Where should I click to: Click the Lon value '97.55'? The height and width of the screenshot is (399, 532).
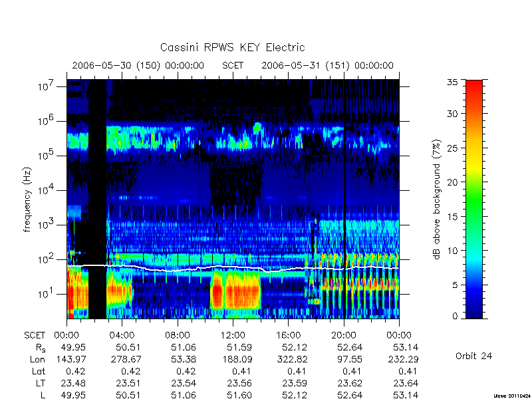tap(350, 359)
